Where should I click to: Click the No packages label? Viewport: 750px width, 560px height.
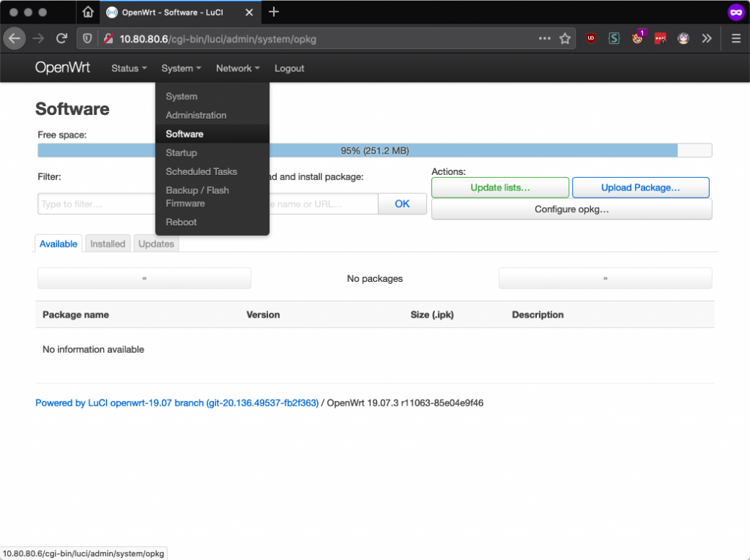point(374,278)
